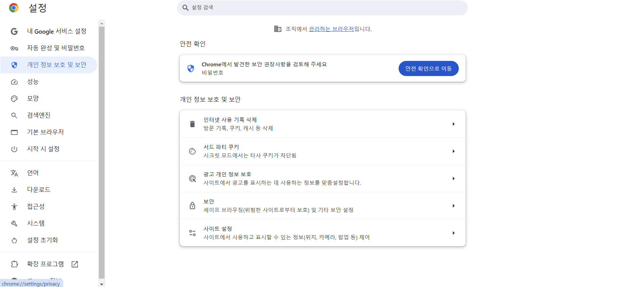
Task: Click the padlock security icon
Action: coord(192,206)
